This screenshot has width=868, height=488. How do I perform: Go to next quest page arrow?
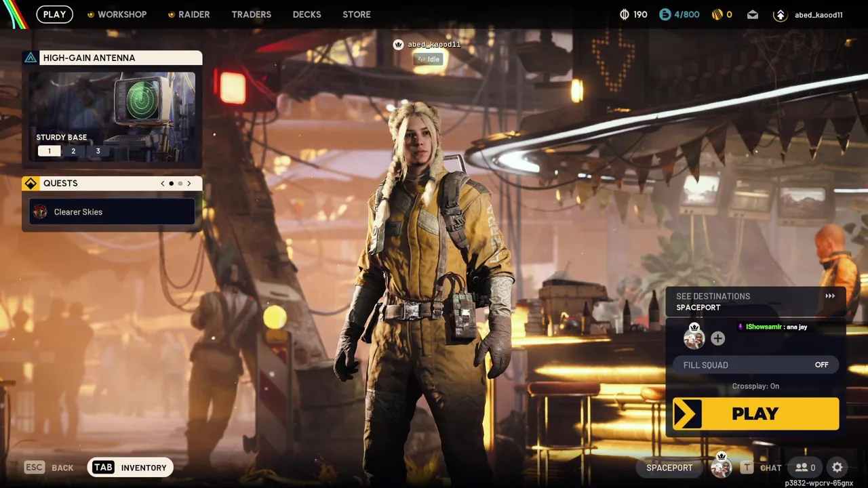click(189, 184)
